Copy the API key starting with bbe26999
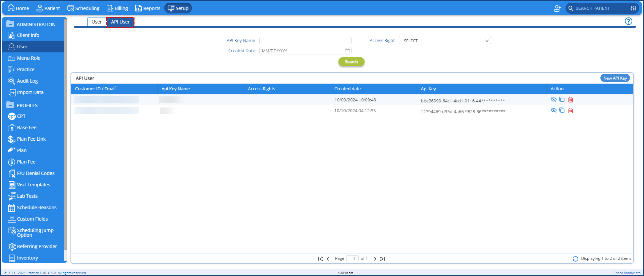Viewport: 644px width, 276px height. (x=562, y=100)
